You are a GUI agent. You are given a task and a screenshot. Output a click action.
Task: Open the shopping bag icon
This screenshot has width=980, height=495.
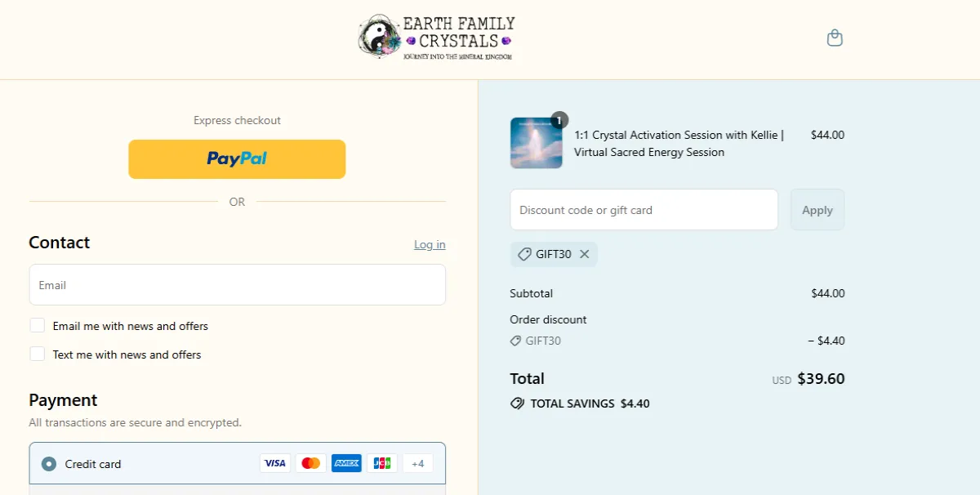835,38
